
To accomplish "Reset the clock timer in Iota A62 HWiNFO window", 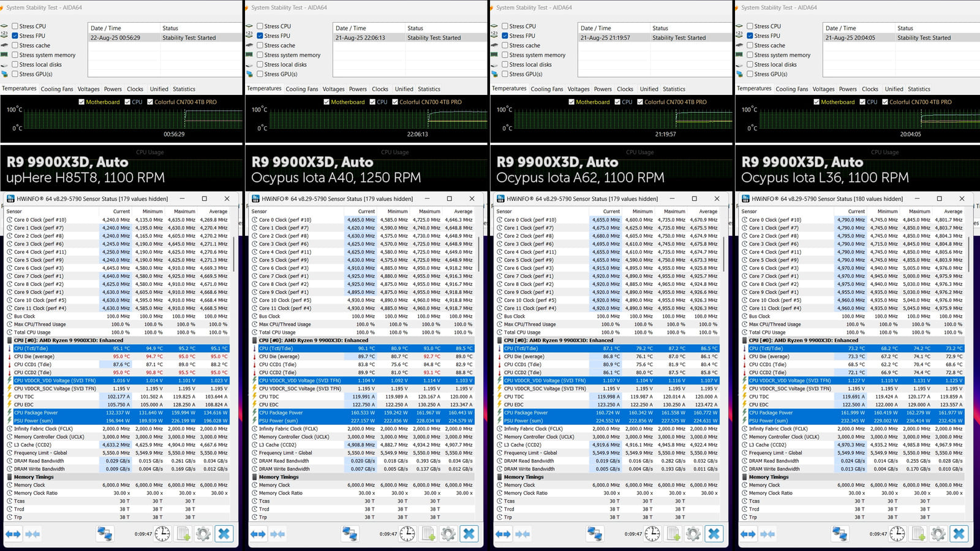I will click(x=652, y=534).
